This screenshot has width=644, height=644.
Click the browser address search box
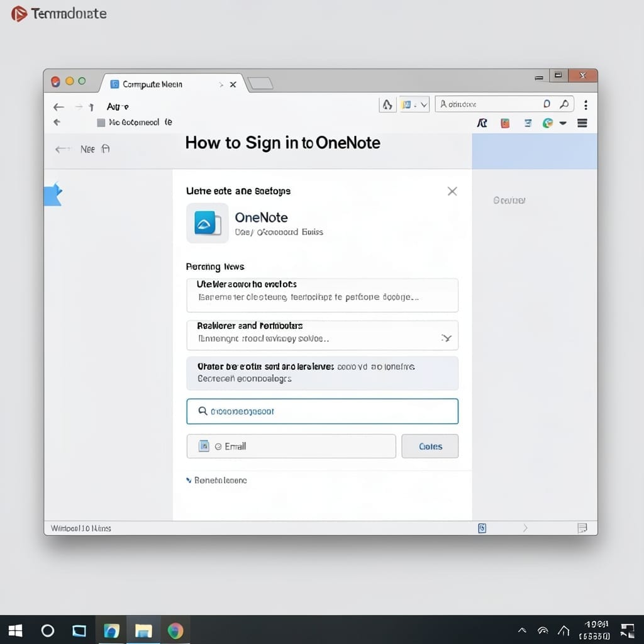tap(504, 104)
